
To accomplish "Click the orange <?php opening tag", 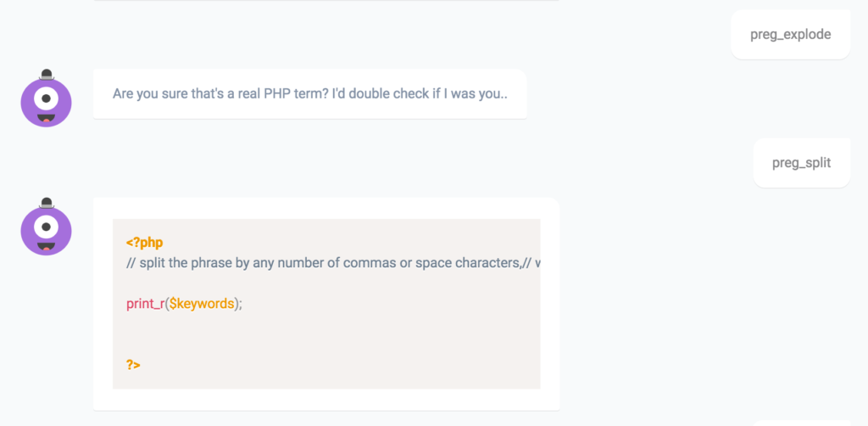I will (144, 243).
